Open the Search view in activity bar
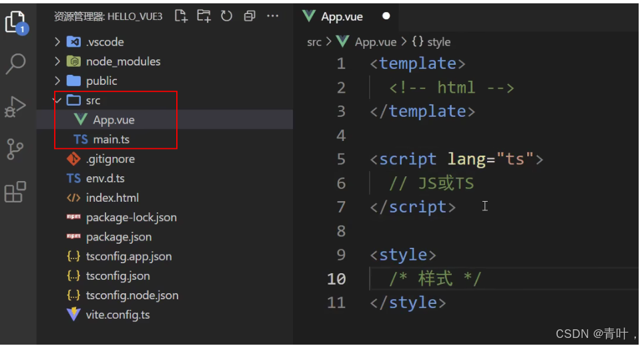Image resolution: width=644 pixels, height=346 pixels. (x=15, y=63)
